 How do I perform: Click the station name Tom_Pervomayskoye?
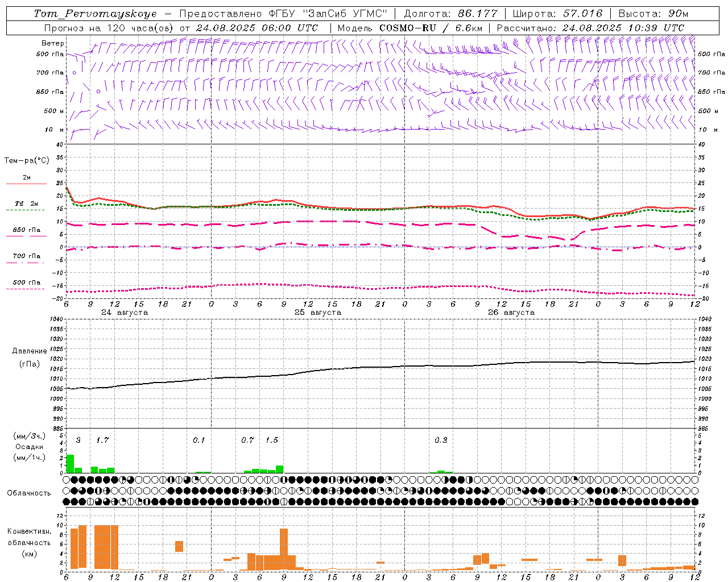(x=95, y=14)
